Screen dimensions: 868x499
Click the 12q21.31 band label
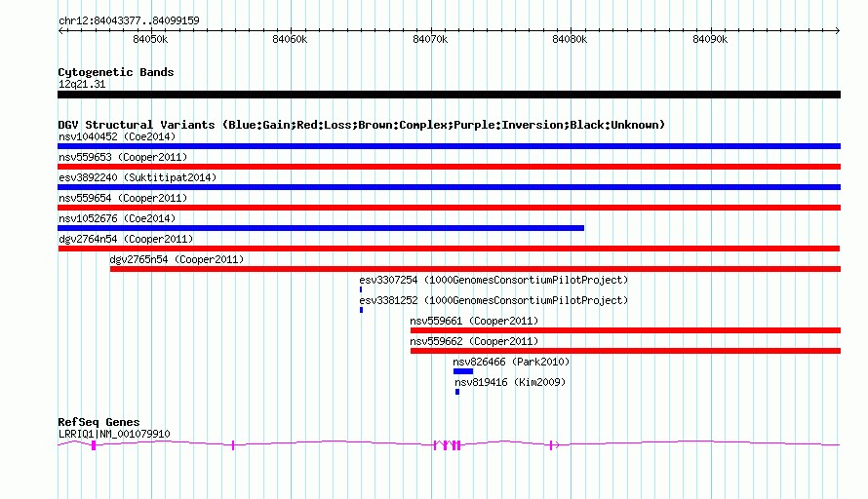pos(82,84)
